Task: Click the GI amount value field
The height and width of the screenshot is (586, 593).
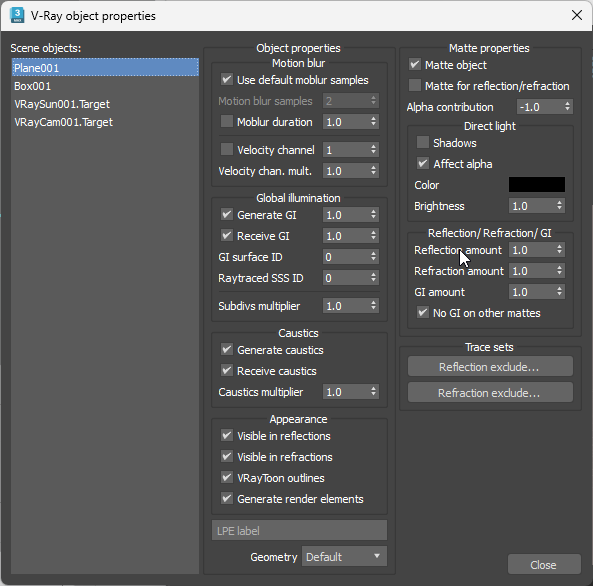Action: tap(532, 292)
